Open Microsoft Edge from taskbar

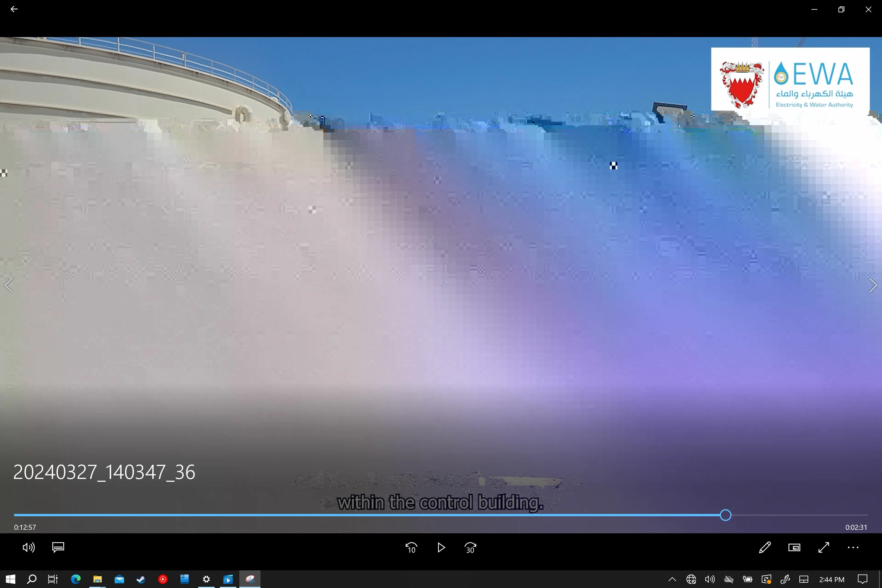(76, 579)
